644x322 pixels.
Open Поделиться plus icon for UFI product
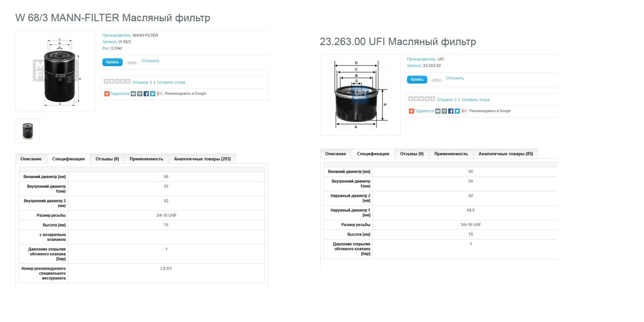pyautogui.click(x=411, y=111)
